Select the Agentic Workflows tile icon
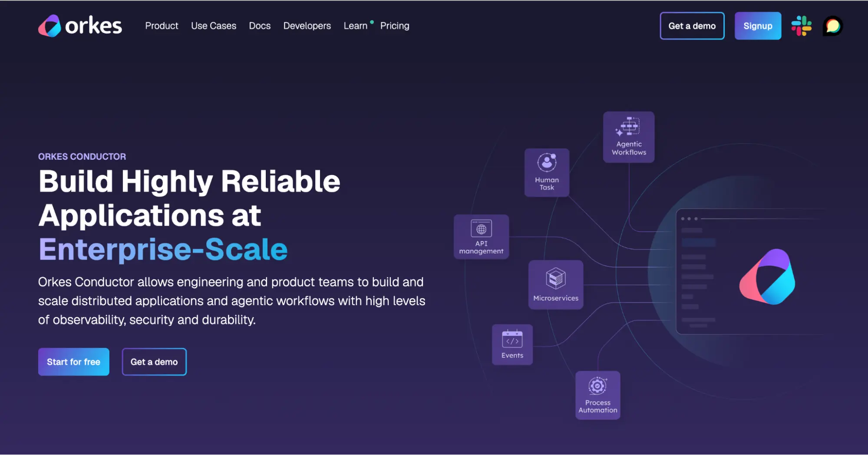The width and height of the screenshot is (868, 455). pyautogui.click(x=628, y=126)
